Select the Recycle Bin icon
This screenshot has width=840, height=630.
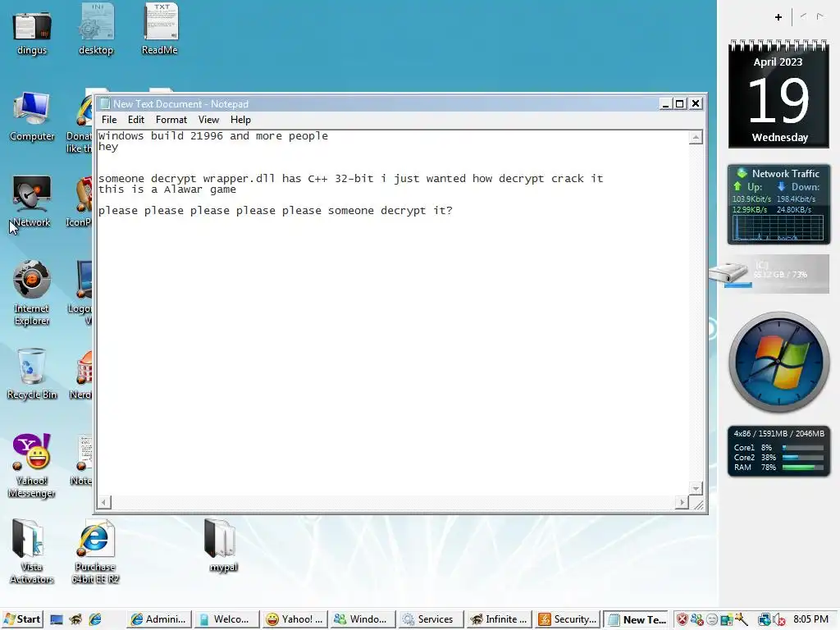tap(32, 374)
